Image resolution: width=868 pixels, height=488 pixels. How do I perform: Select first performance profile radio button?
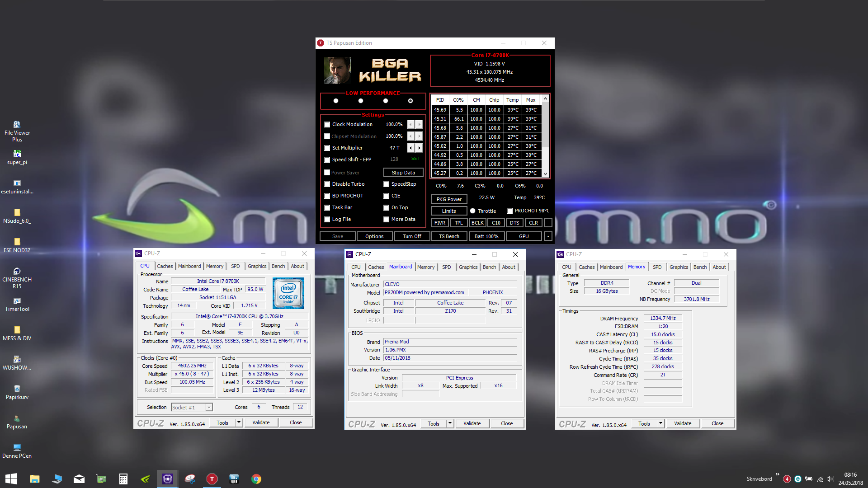pos(336,101)
